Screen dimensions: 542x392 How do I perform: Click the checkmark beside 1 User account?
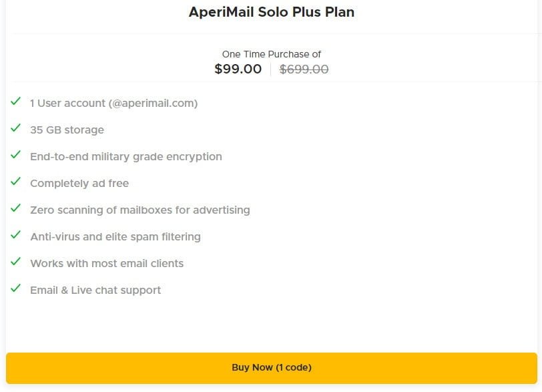pyautogui.click(x=15, y=103)
